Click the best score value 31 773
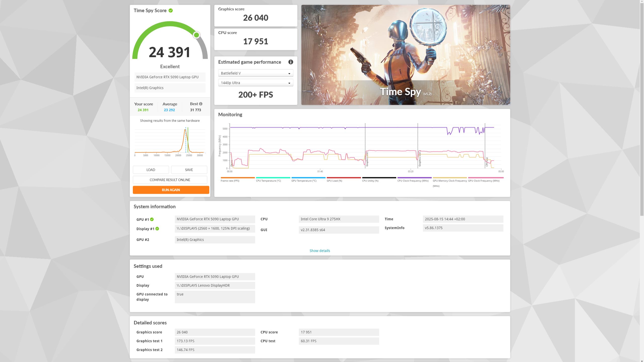This screenshot has width=644, height=362. coord(195,110)
